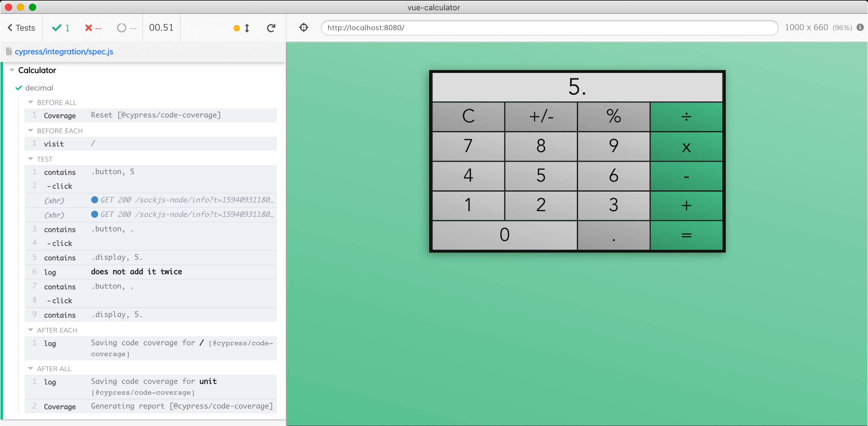Select the decimal test entry
Screen dimensions: 868x426
(39, 88)
